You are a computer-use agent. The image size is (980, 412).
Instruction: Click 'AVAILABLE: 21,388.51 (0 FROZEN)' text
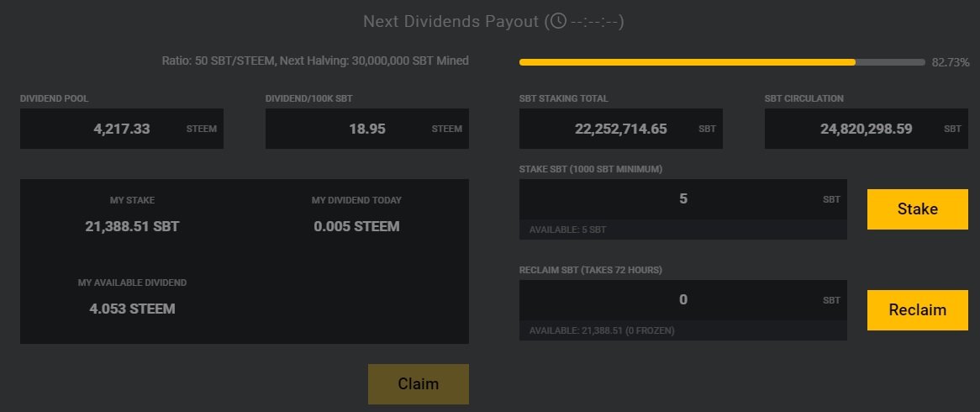pyautogui.click(x=602, y=330)
